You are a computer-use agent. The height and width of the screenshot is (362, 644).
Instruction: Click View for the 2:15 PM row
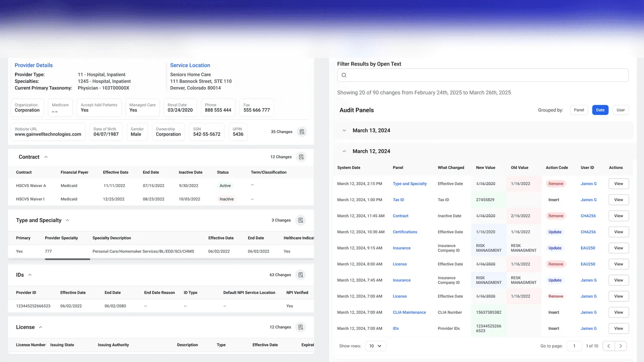pyautogui.click(x=619, y=184)
